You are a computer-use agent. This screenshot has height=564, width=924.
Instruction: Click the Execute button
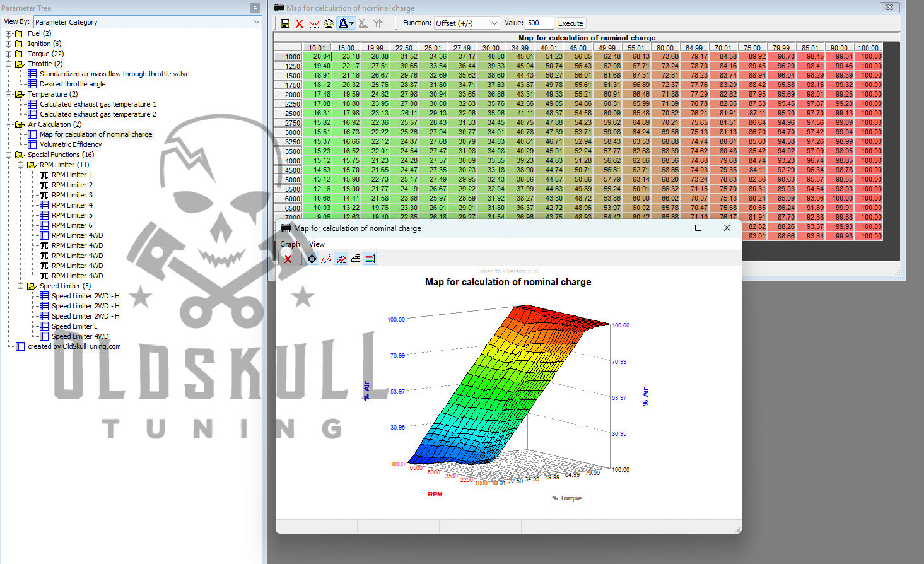(x=571, y=23)
